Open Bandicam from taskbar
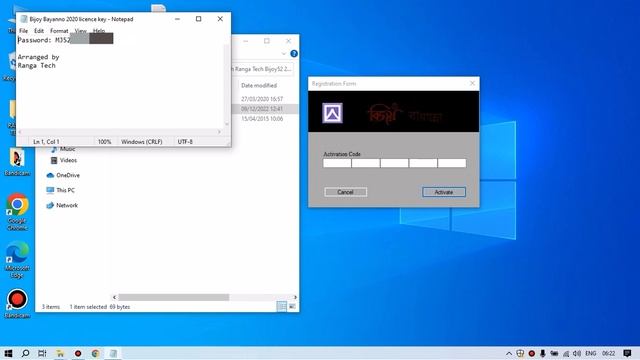The width and height of the screenshot is (640, 360). click(78, 353)
